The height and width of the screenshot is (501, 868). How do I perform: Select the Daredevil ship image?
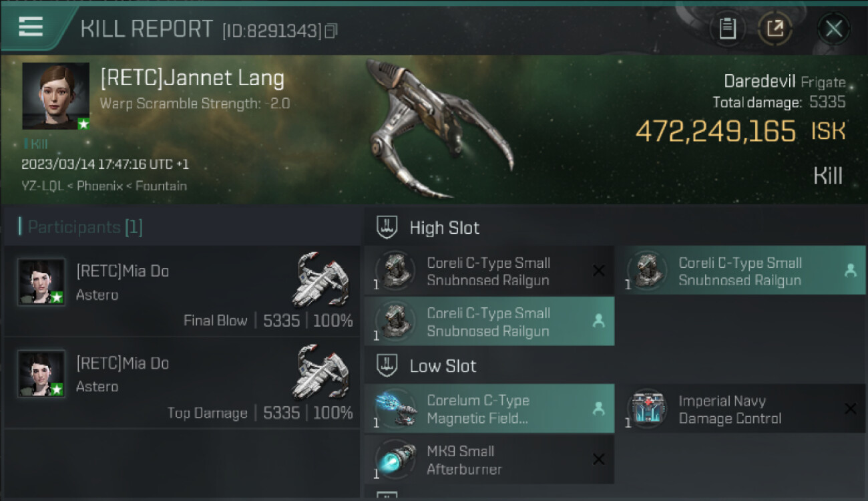coord(439,128)
